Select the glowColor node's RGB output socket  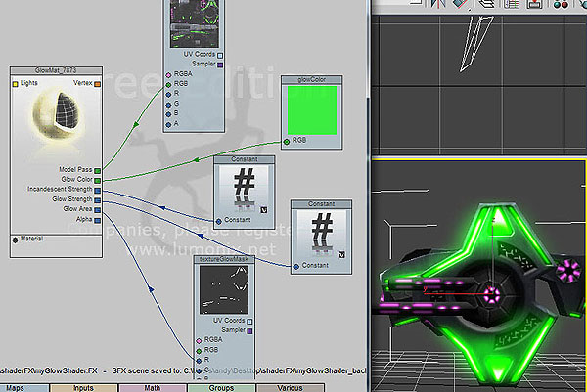point(287,142)
